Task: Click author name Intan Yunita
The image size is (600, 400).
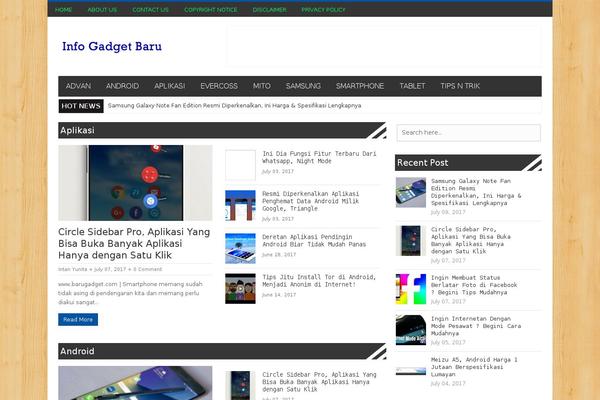Action: pyautogui.click(x=73, y=269)
